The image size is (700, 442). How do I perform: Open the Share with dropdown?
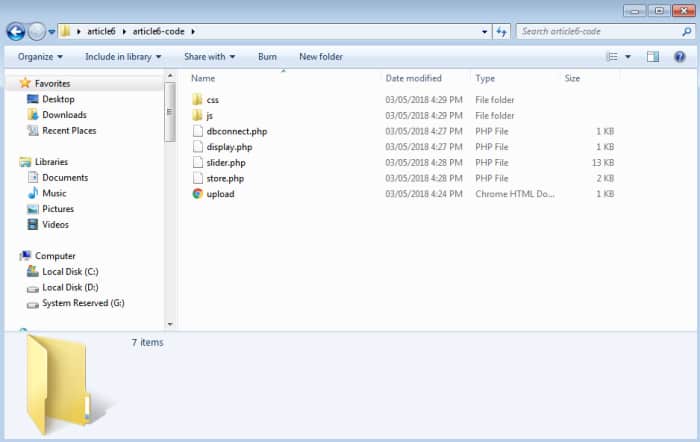click(x=209, y=57)
